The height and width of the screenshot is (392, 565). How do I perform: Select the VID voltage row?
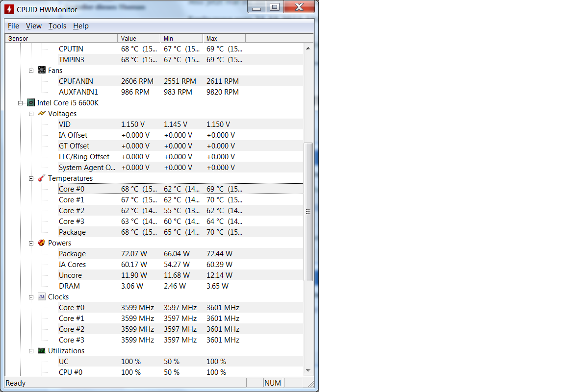click(180, 124)
